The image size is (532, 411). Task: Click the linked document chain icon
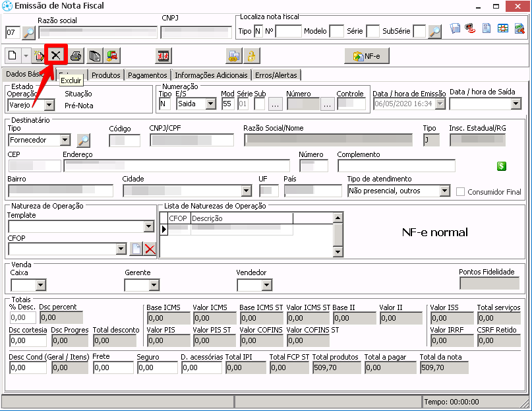pos(234,55)
